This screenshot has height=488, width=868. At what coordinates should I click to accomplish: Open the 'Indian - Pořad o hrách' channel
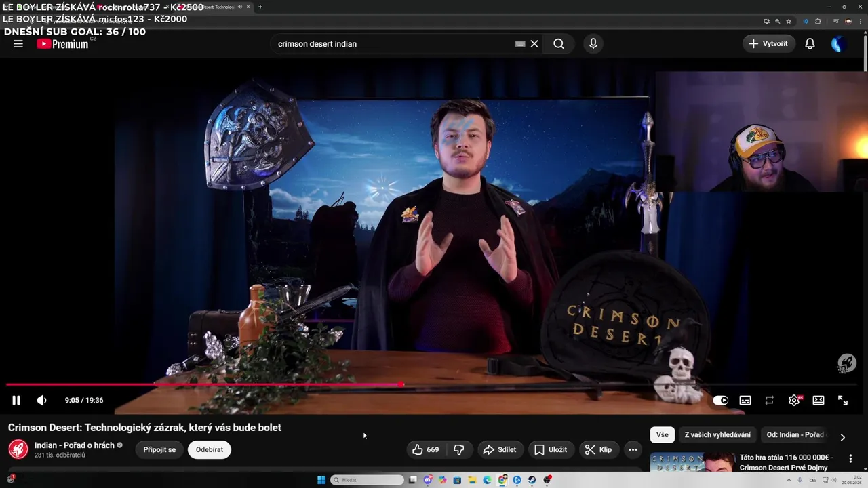coord(75,445)
